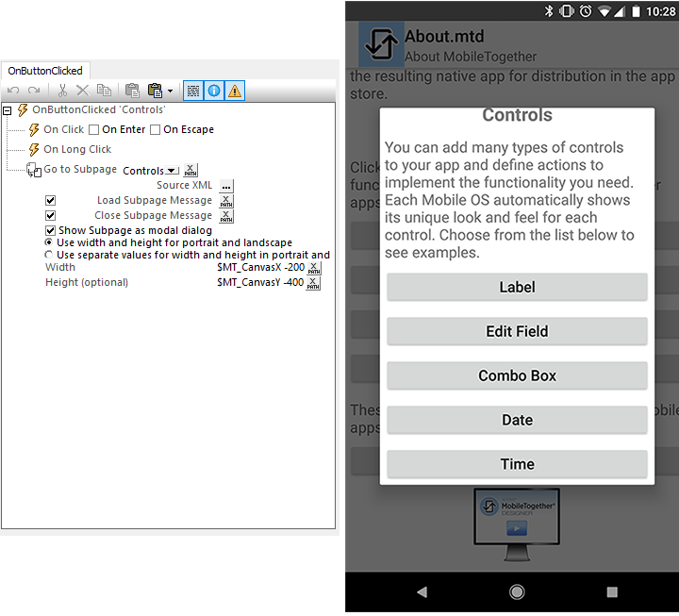Tap the Edit Field button
679x616 pixels.
(x=517, y=331)
